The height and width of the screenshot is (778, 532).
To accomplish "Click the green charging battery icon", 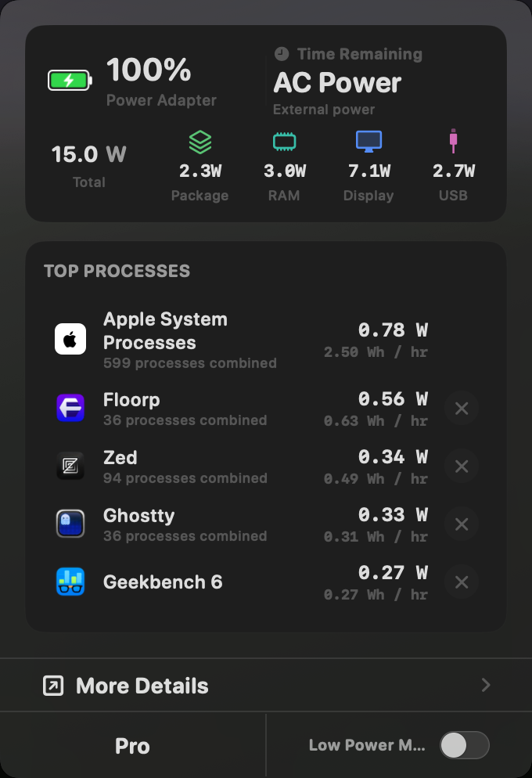I will click(x=69, y=79).
